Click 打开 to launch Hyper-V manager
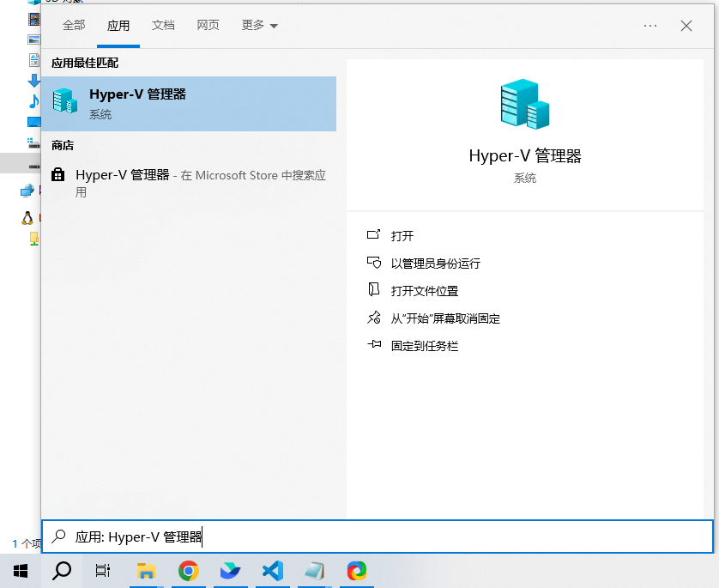 pyautogui.click(x=402, y=236)
